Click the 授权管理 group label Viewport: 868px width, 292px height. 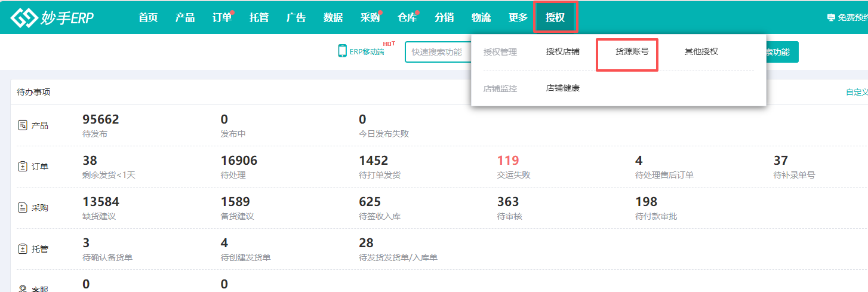500,52
